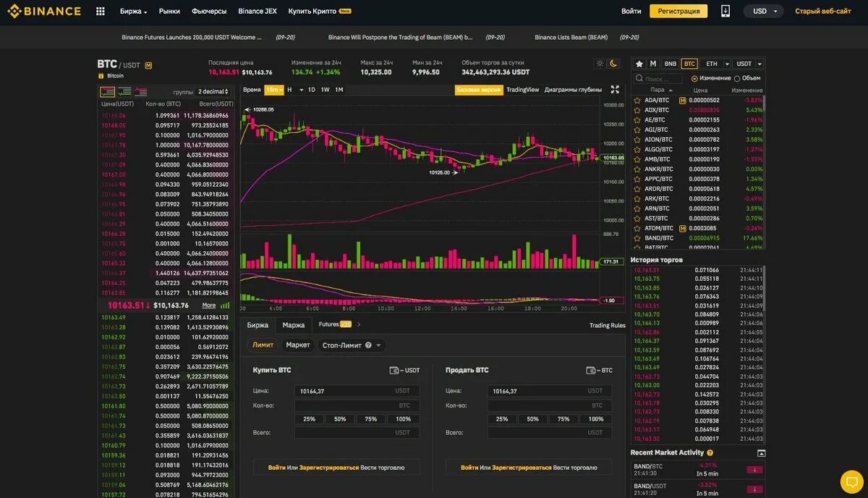Screen dimensions: 868x498
Task: Click More in the order book
Action: point(209,305)
